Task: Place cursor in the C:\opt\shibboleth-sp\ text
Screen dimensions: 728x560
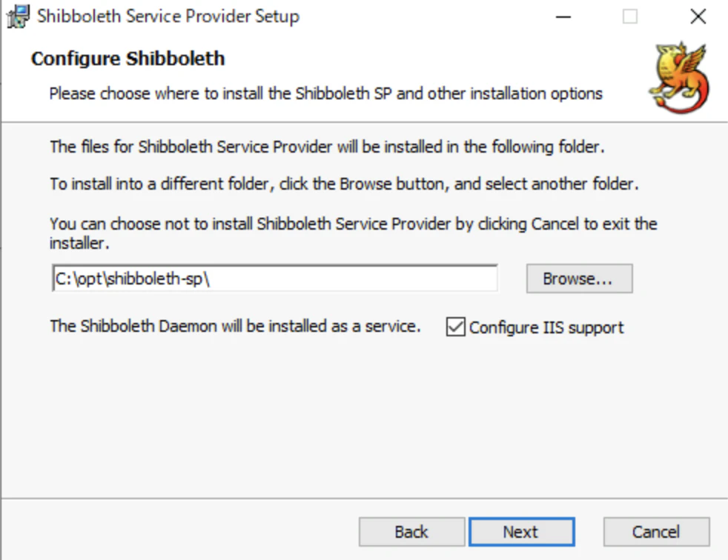Action: click(x=132, y=279)
